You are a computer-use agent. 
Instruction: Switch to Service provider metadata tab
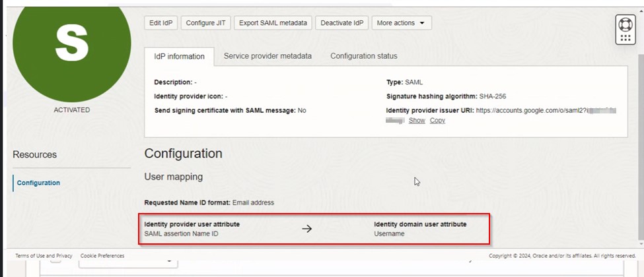tap(268, 57)
